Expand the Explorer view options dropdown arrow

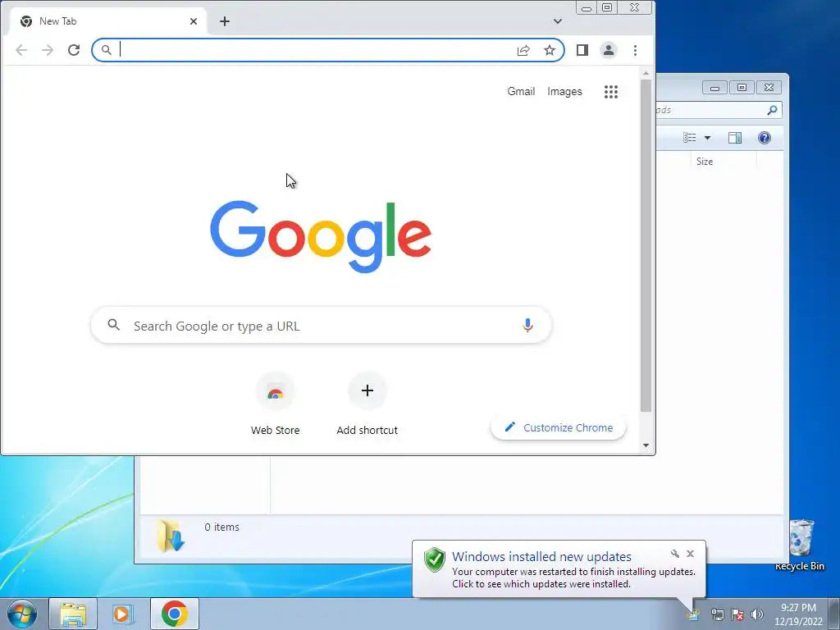point(708,138)
